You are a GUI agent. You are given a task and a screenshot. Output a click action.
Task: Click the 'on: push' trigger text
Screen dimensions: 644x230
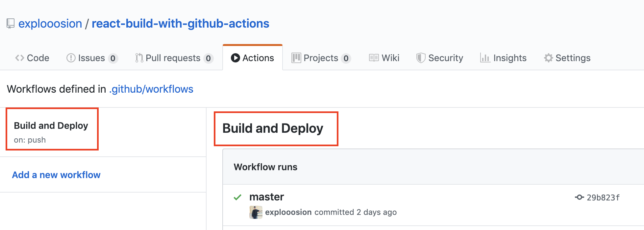tap(30, 140)
